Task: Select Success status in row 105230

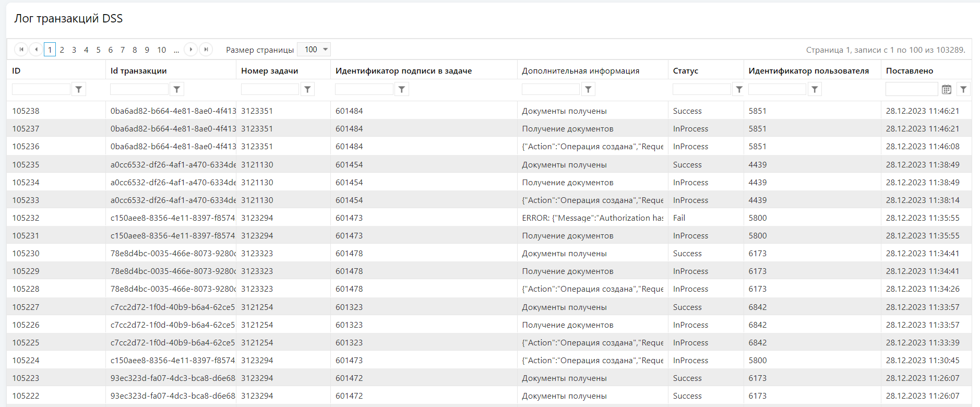Action: [x=687, y=253]
